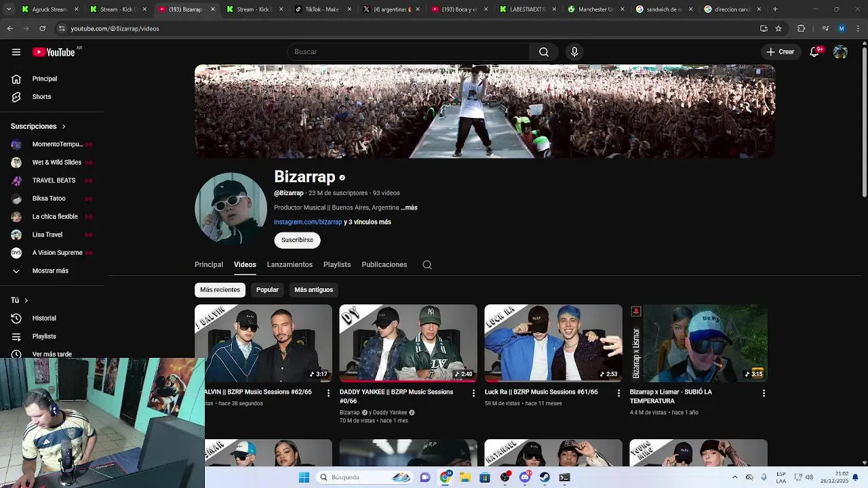Open the Crear create menu
Screen dimensions: 868x488
pyautogui.click(x=781, y=52)
